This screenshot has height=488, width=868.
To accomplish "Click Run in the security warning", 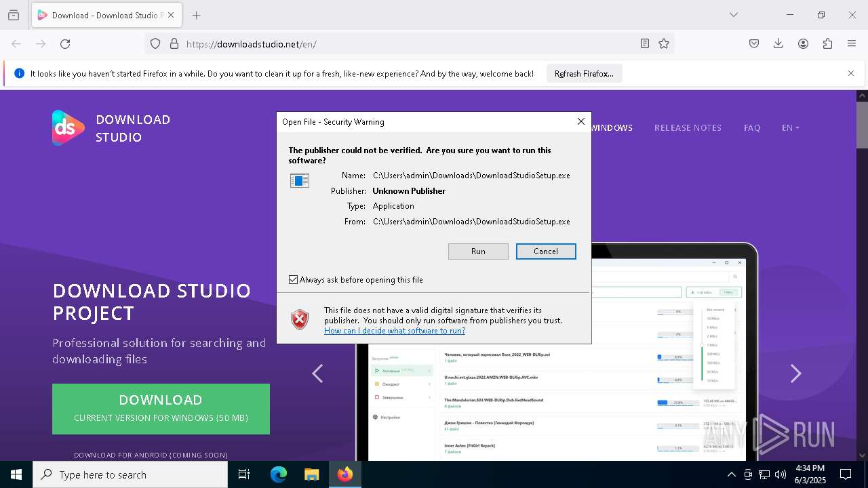I will pyautogui.click(x=478, y=251).
